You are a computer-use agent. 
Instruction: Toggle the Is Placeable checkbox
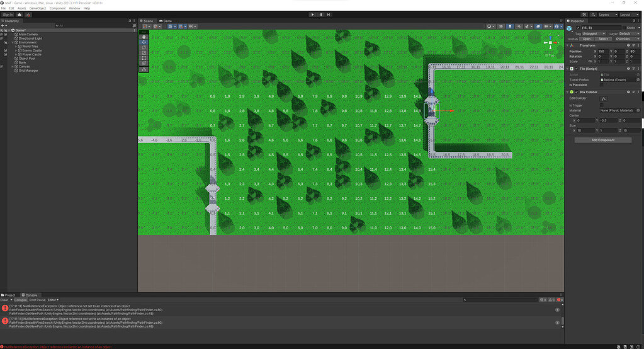coord(602,84)
